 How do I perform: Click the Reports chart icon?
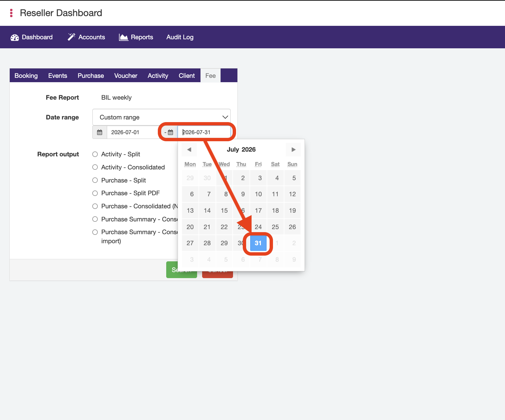(x=124, y=37)
